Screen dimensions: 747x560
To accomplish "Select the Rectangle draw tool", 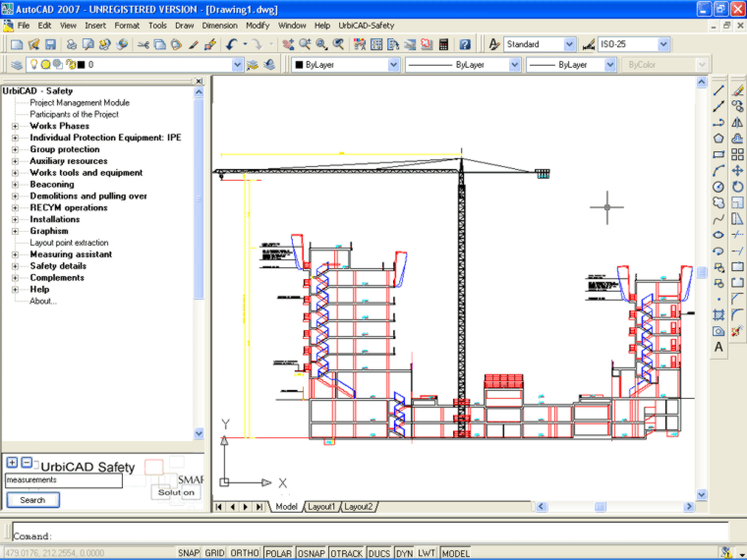I will point(718,154).
